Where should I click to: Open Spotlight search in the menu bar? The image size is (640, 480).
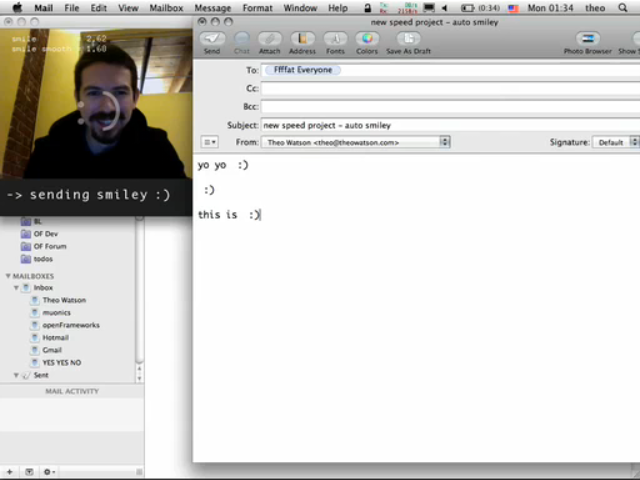click(623, 8)
